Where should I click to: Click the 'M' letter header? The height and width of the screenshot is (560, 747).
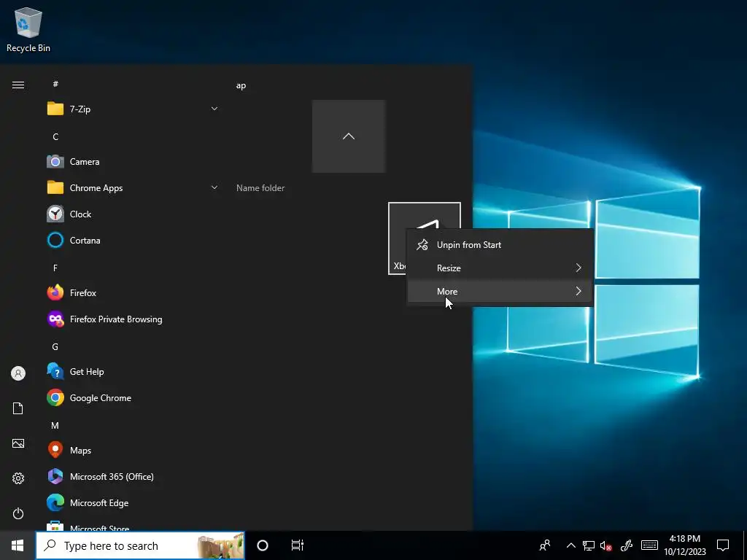coord(55,426)
